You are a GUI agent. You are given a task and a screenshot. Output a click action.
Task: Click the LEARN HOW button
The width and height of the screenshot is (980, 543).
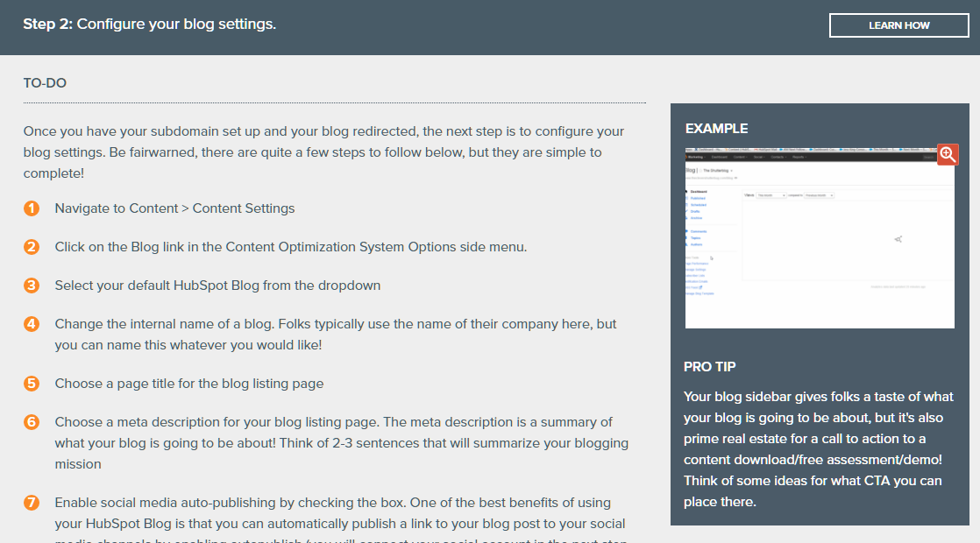[x=898, y=25]
